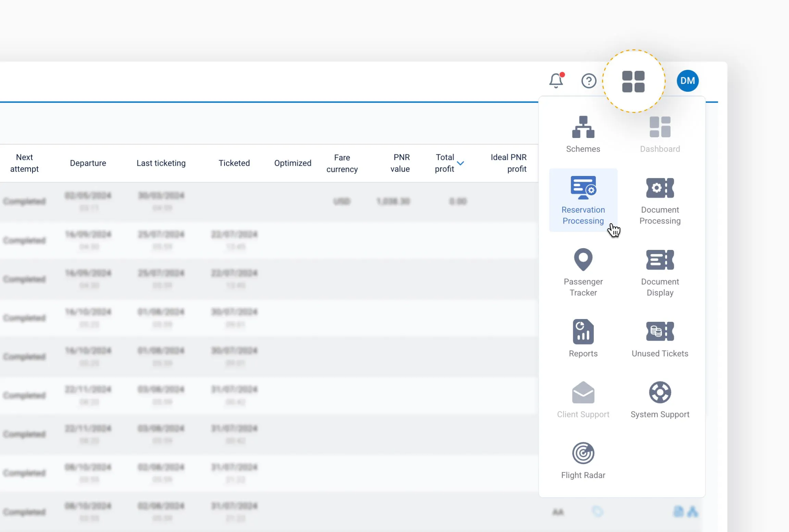
Task: Open the Reports app tile
Action: coord(583,338)
